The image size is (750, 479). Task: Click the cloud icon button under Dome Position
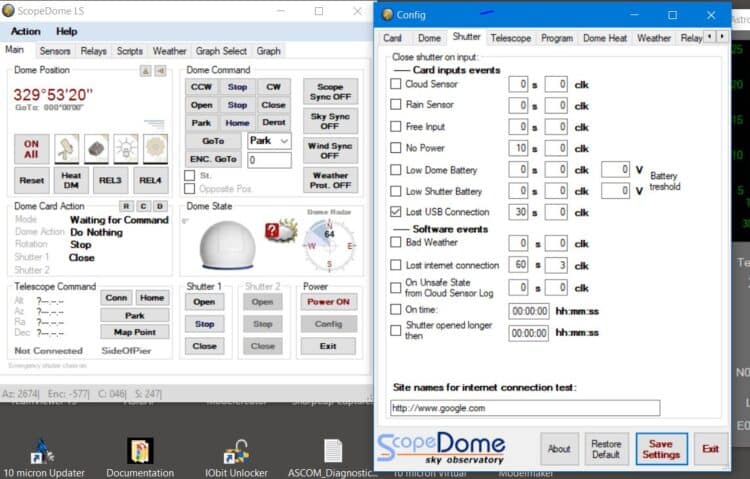pos(97,149)
